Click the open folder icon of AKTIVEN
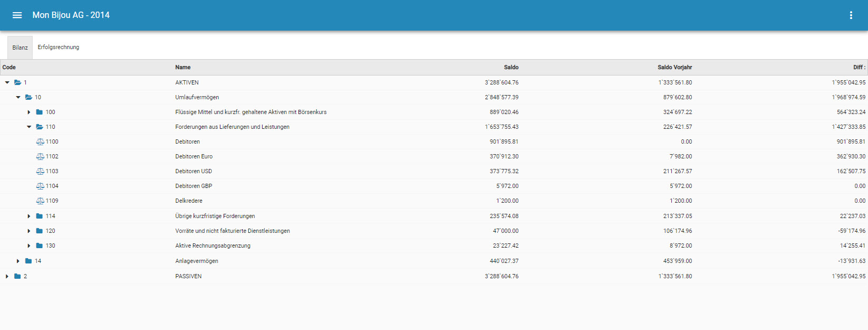Screen dimensions: 868x330 point(18,82)
